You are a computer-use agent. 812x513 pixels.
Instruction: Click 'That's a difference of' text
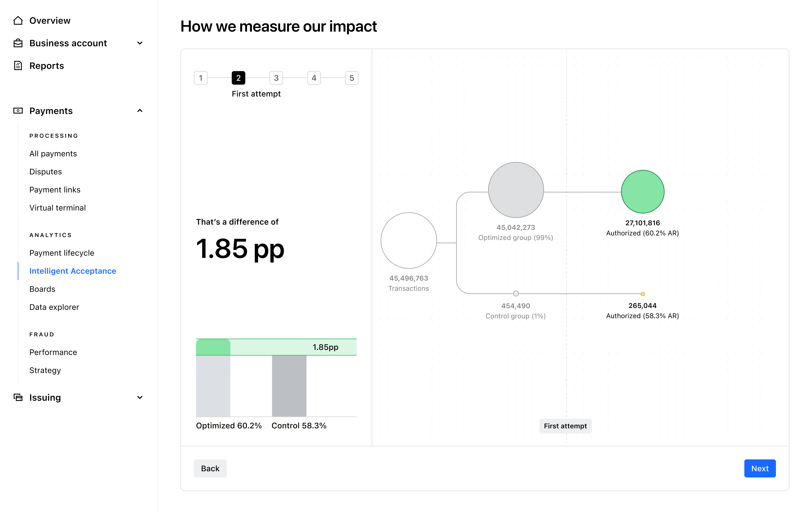(237, 222)
